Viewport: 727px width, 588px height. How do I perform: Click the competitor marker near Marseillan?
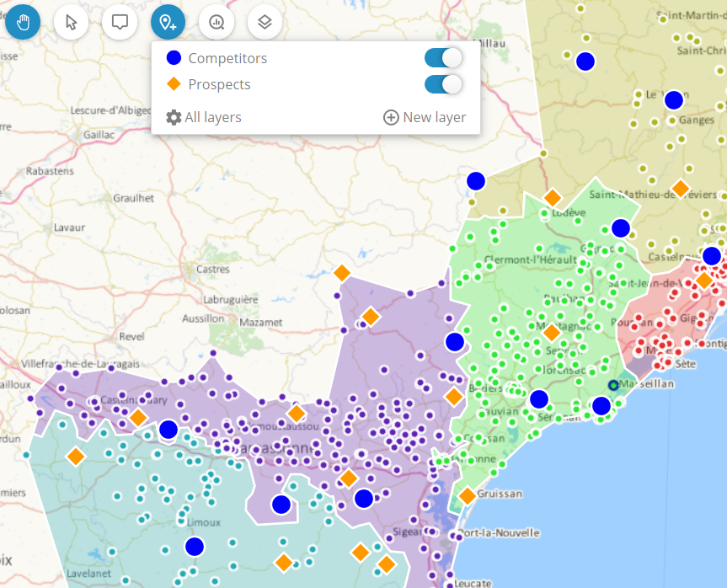point(601,406)
